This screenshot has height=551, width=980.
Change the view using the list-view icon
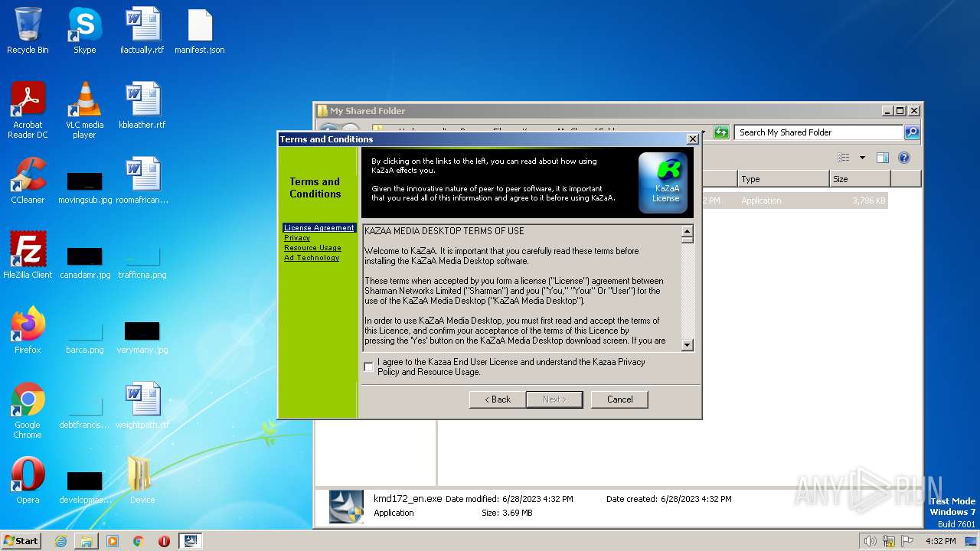point(844,158)
